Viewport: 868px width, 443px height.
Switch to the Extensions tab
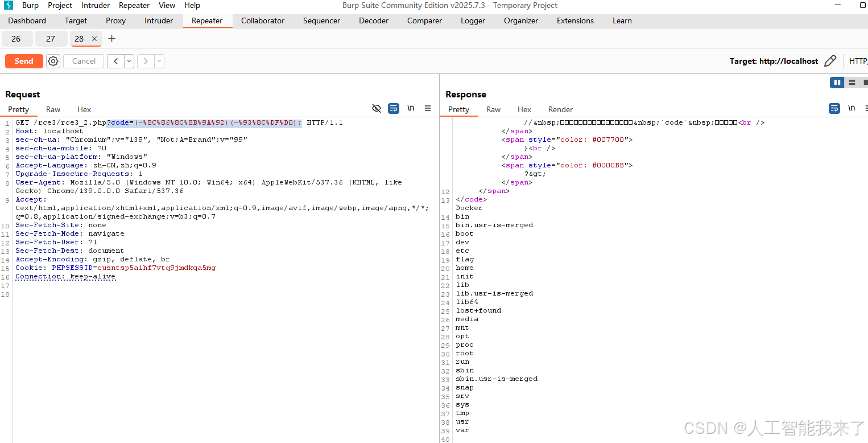pos(575,20)
